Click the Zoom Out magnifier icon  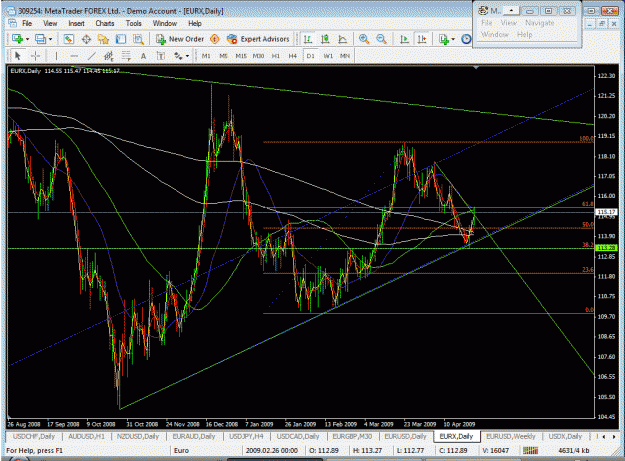[381, 39]
